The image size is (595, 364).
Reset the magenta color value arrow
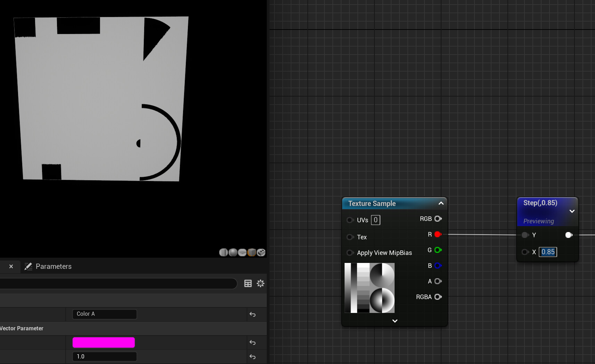253,342
